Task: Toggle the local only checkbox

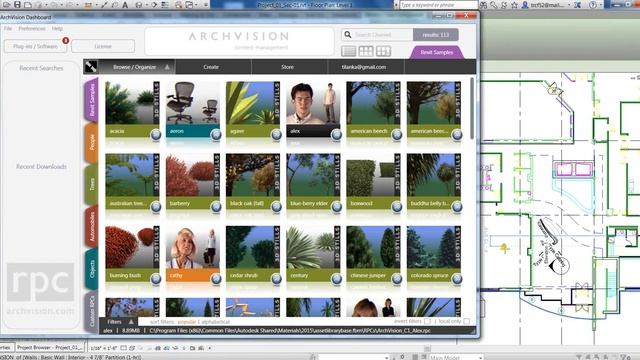Action: tap(466, 322)
